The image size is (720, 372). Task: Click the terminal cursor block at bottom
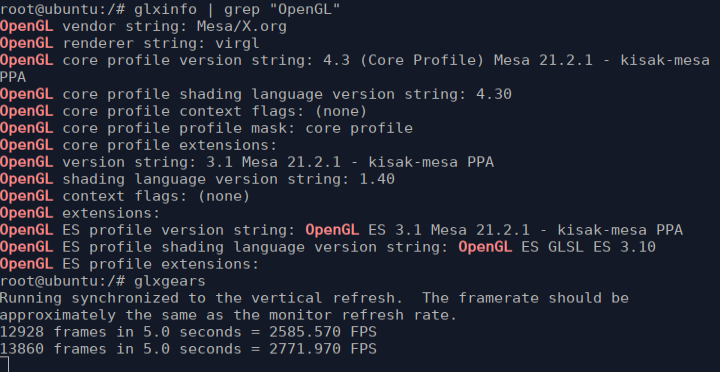click(x=4, y=366)
